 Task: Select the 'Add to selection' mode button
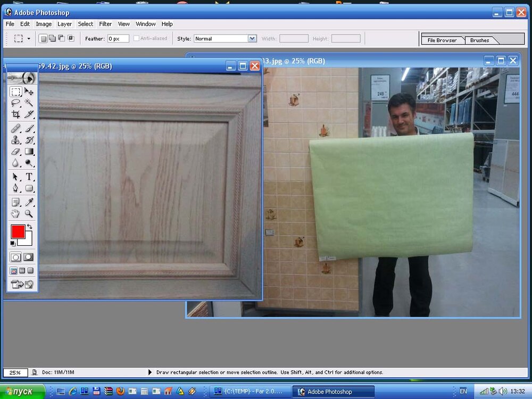click(x=52, y=38)
